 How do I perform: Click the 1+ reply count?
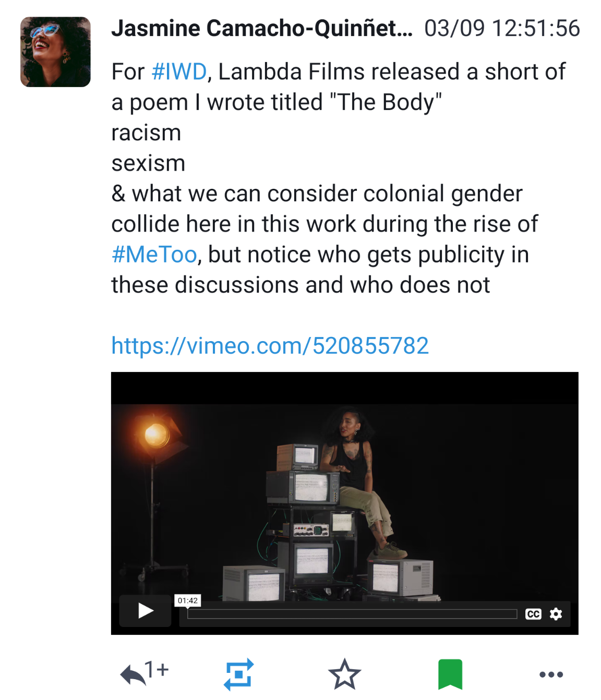pyautogui.click(x=157, y=669)
